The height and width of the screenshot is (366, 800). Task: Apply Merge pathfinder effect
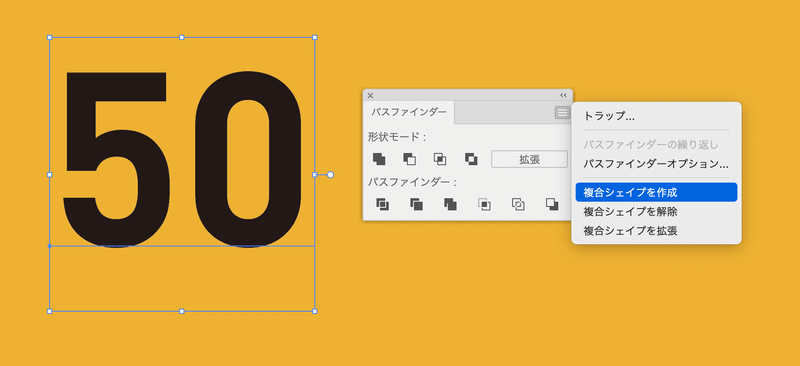click(x=450, y=204)
